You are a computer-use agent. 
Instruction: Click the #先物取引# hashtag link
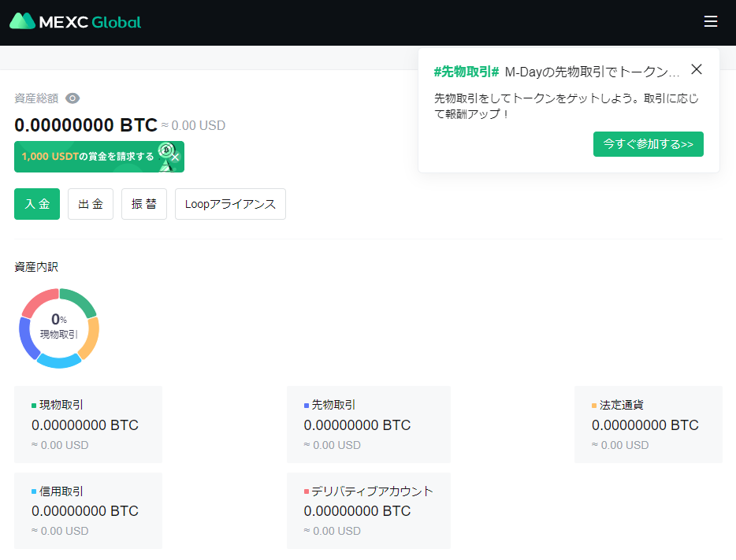466,72
